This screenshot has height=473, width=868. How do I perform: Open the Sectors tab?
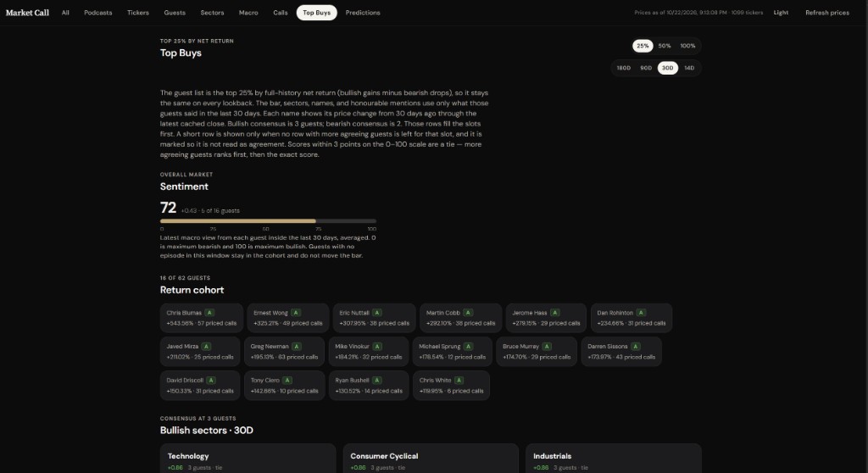(212, 13)
